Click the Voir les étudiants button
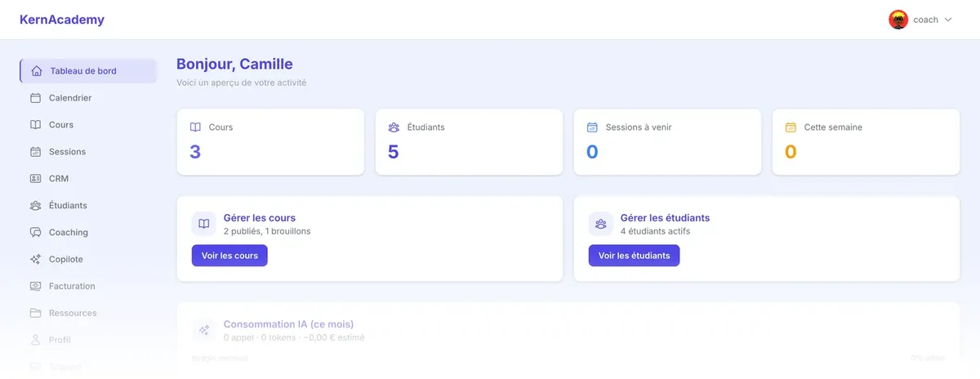 pyautogui.click(x=634, y=256)
